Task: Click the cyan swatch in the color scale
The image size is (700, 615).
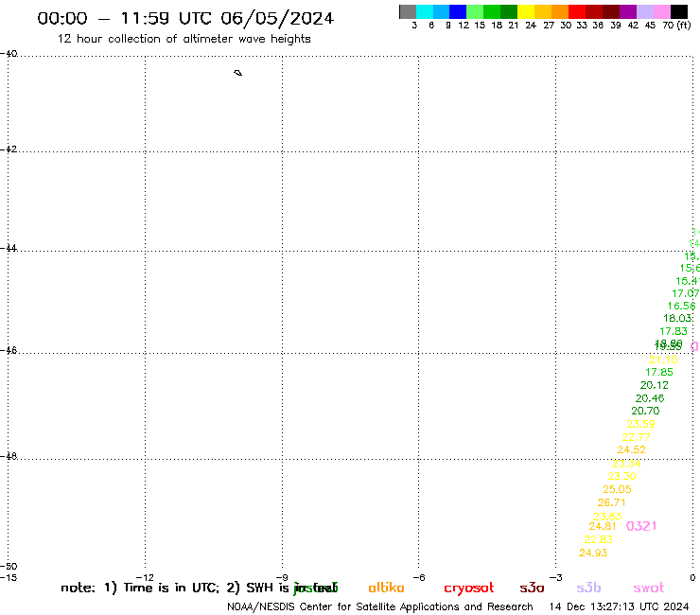Action: tap(425, 12)
